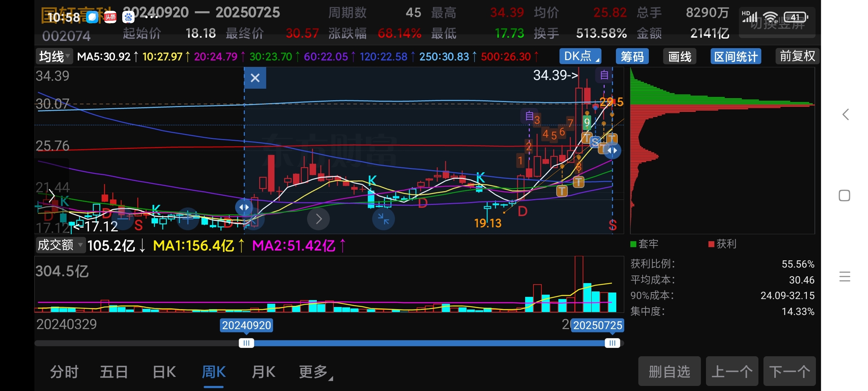Tap the right slider handle at 20250725

pos(612,343)
